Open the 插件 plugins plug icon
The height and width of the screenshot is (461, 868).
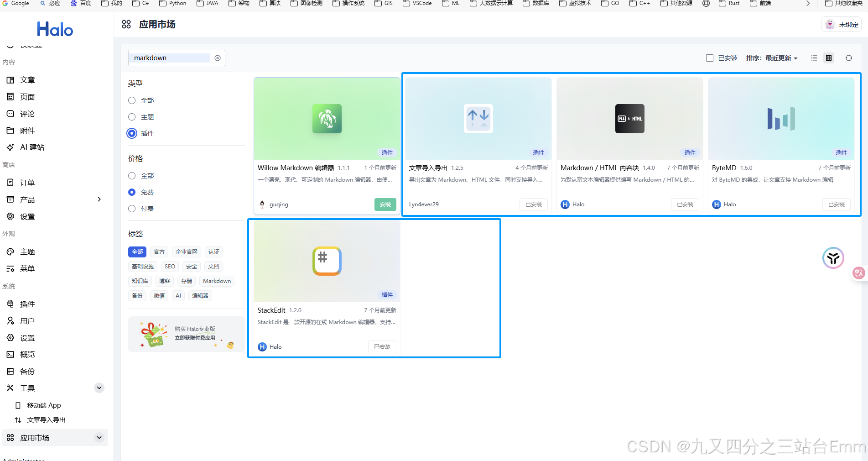coord(10,304)
